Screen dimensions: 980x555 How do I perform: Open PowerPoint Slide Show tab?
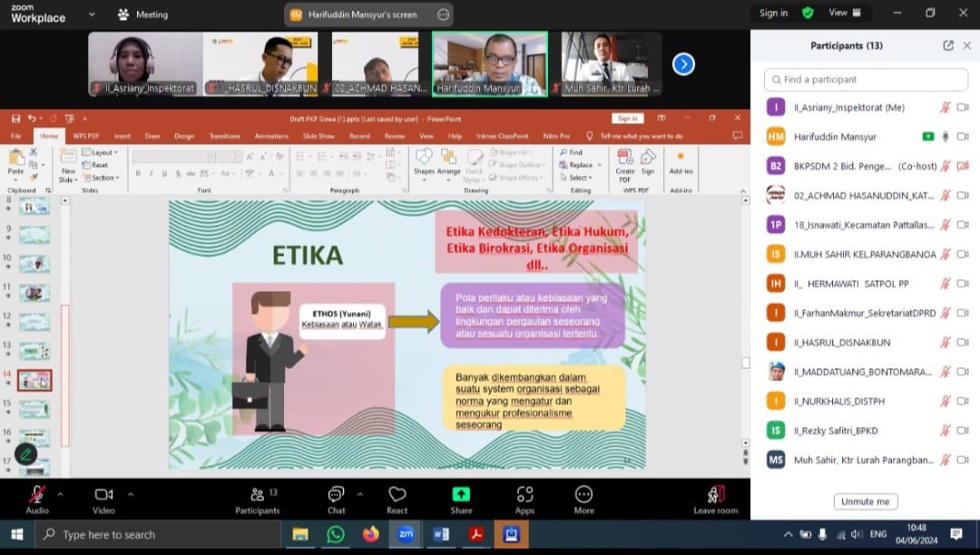tap(318, 135)
